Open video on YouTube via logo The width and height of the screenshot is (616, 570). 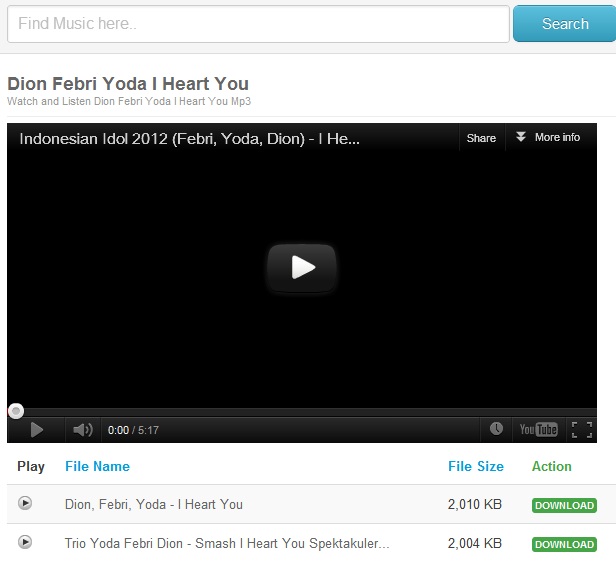538,429
